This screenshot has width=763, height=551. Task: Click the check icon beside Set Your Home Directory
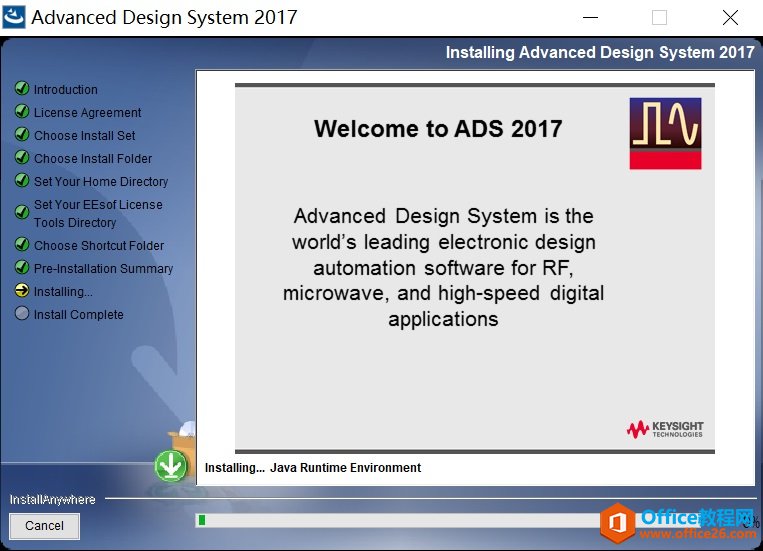pyautogui.click(x=22, y=180)
